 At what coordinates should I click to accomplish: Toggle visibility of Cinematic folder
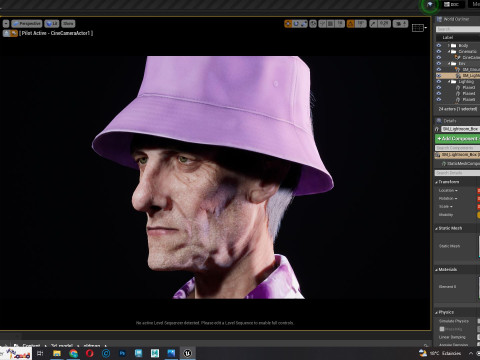[x=439, y=51]
